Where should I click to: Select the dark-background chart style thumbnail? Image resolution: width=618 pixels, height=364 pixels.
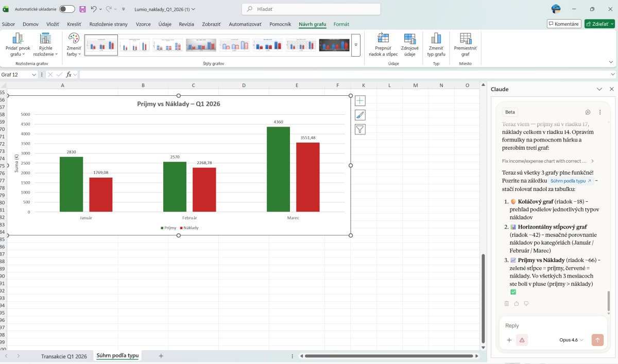(334, 45)
